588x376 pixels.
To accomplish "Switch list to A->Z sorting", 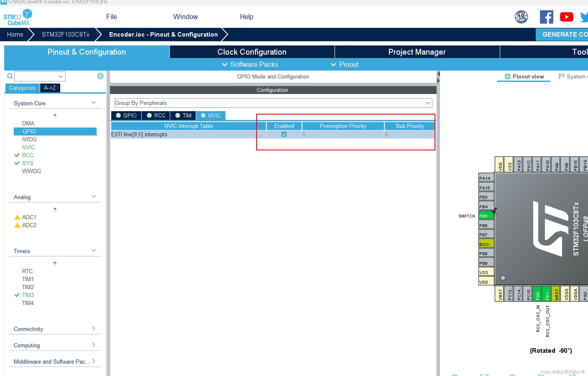I will 50,88.
